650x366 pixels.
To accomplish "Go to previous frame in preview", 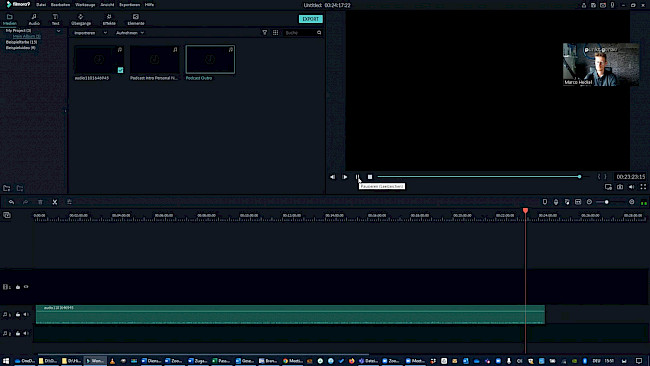I will pos(332,177).
